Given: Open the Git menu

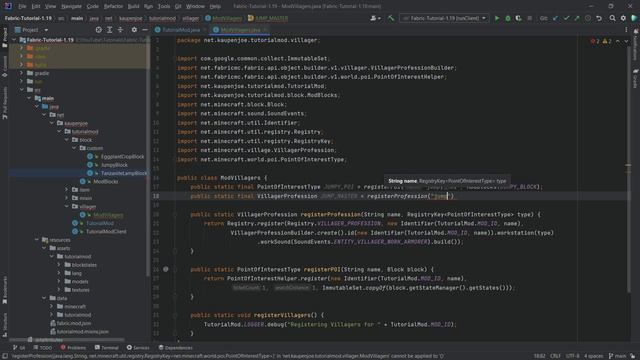Looking at the screenshot, I should pyautogui.click(x=178, y=6).
